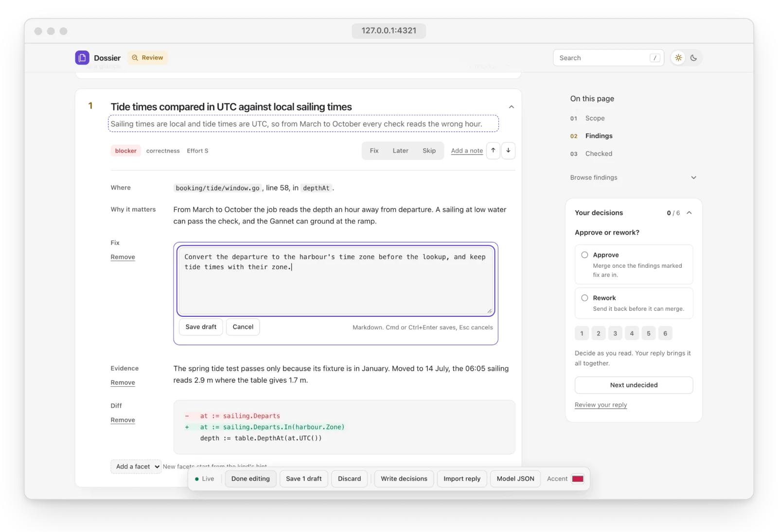Click Done editing in the bottom toolbar
The image size is (778, 532).
250,479
